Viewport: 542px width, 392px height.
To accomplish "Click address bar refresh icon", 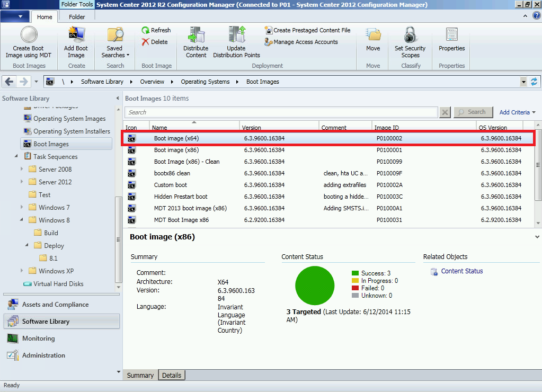I will (x=534, y=82).
